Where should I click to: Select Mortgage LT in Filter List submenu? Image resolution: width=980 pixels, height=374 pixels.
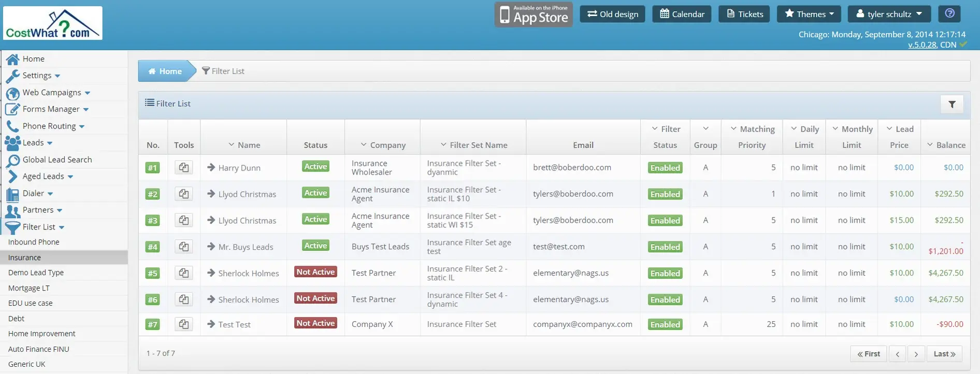pyautogui.click(x=29, y=288)
